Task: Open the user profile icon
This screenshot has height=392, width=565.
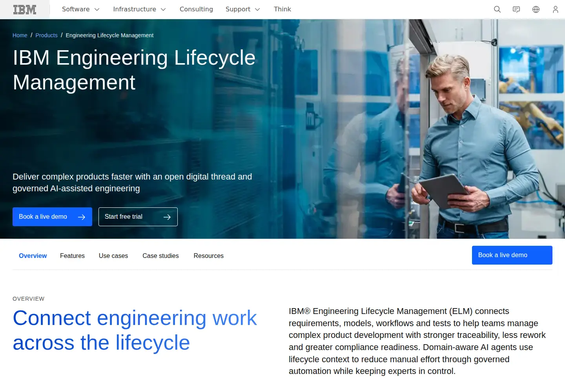Action: point(555,9)
